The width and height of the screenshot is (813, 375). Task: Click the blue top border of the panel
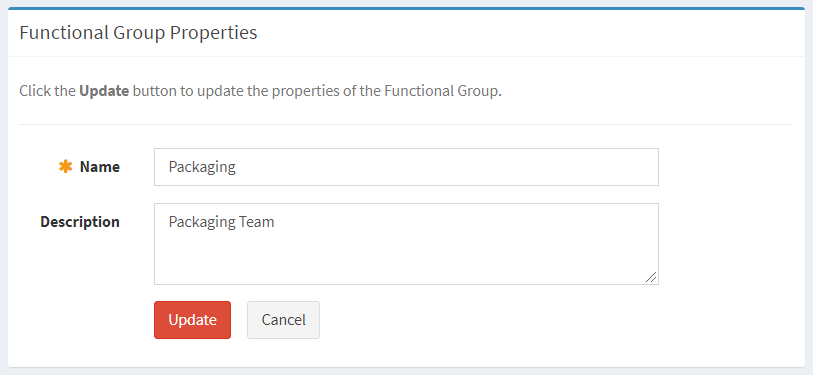tap(406, 8)
